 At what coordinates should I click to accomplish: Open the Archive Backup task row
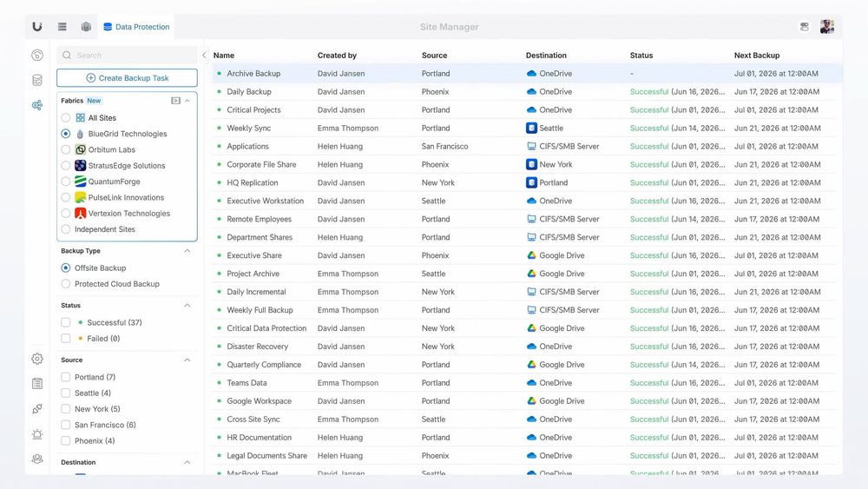(x=527, y=73)
